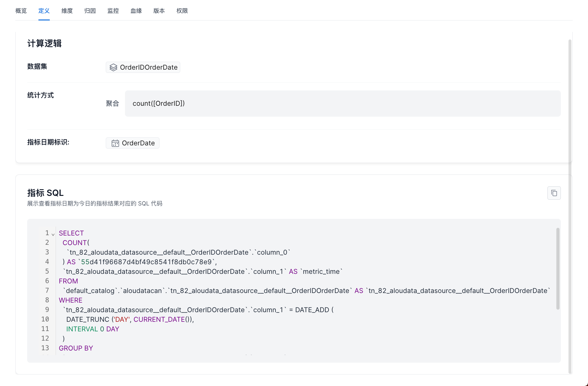588x386 pixels.
Task: Copy the metric SQL code
Action: 554,193
